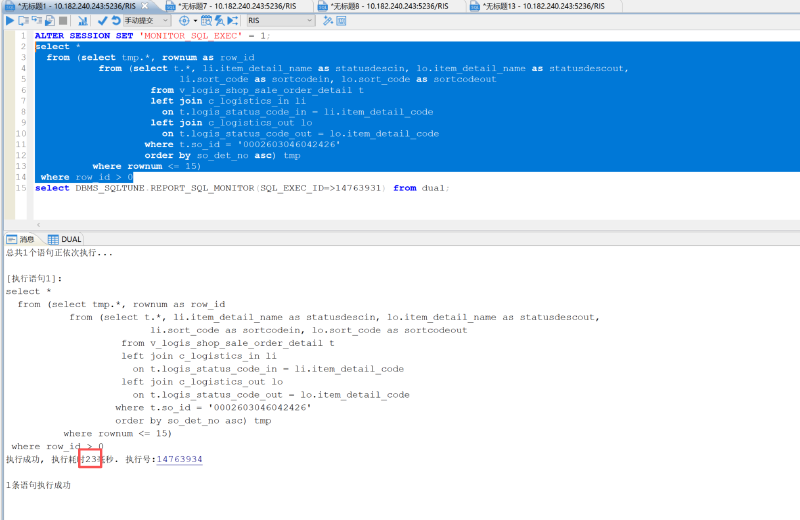Viewport: 800px width, 520px height.
Task: Open the 消息 messages tab
Action: (x=21, y=239)
